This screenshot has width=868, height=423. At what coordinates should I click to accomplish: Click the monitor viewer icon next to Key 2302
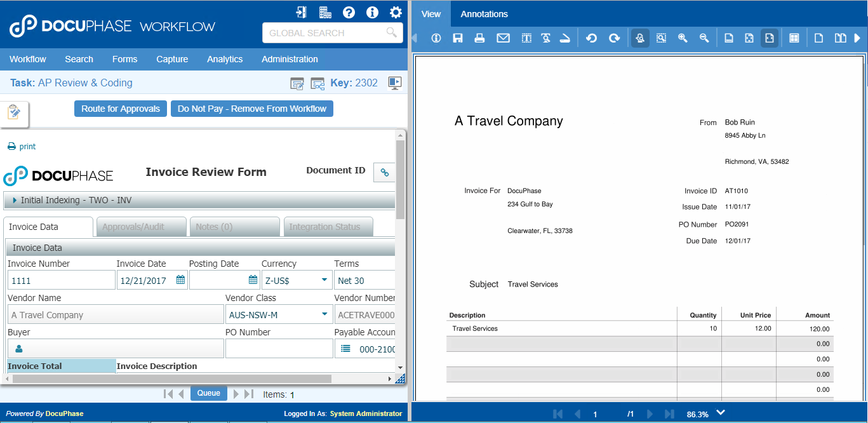pyautogui.click(x=395, y=83)
